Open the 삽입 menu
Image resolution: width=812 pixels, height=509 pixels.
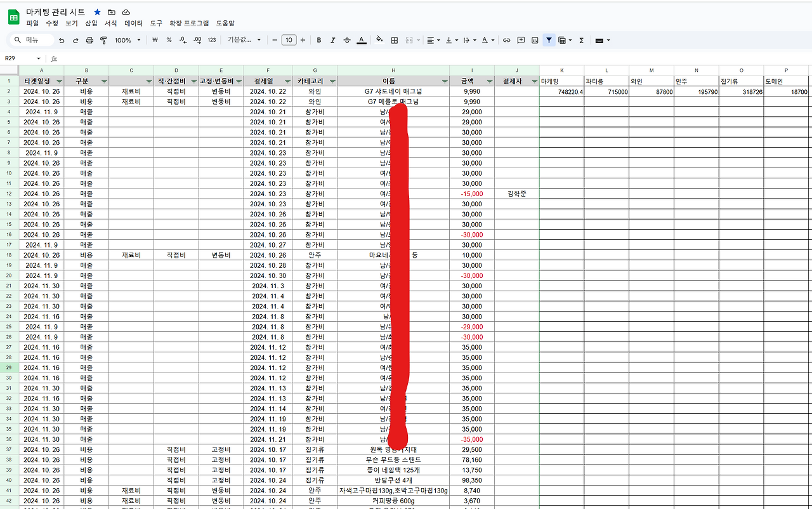[91, 23]
